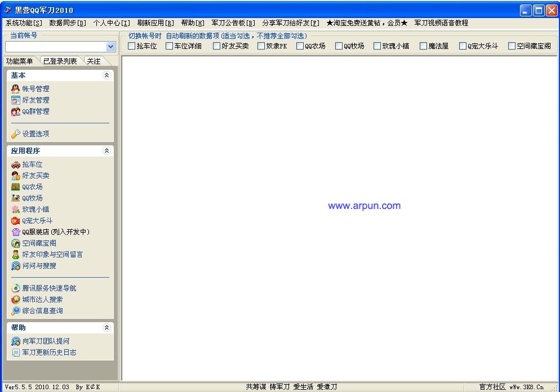Click the 功能菜单 tab
This screenshot has height=392, width=560.
point(20,61)
